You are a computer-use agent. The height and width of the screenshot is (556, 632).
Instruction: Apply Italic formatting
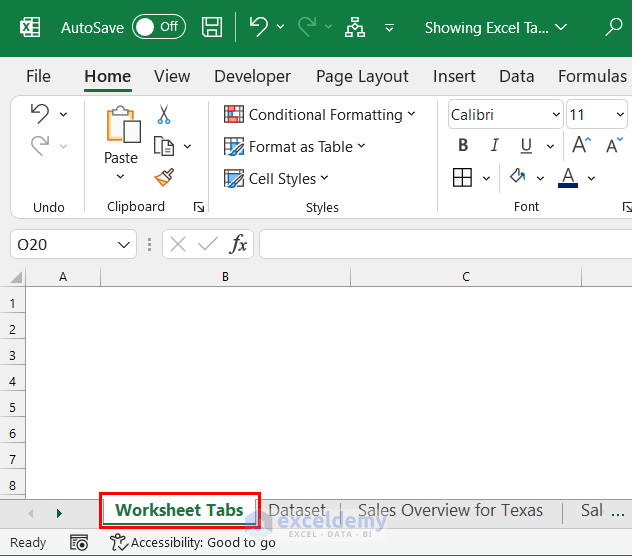[x=493, y=146]
